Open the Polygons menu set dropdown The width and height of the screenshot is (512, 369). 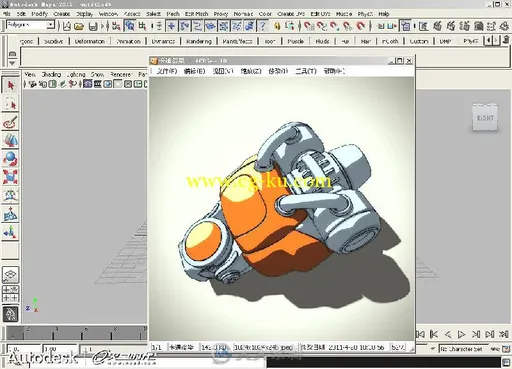coord(50,25)
